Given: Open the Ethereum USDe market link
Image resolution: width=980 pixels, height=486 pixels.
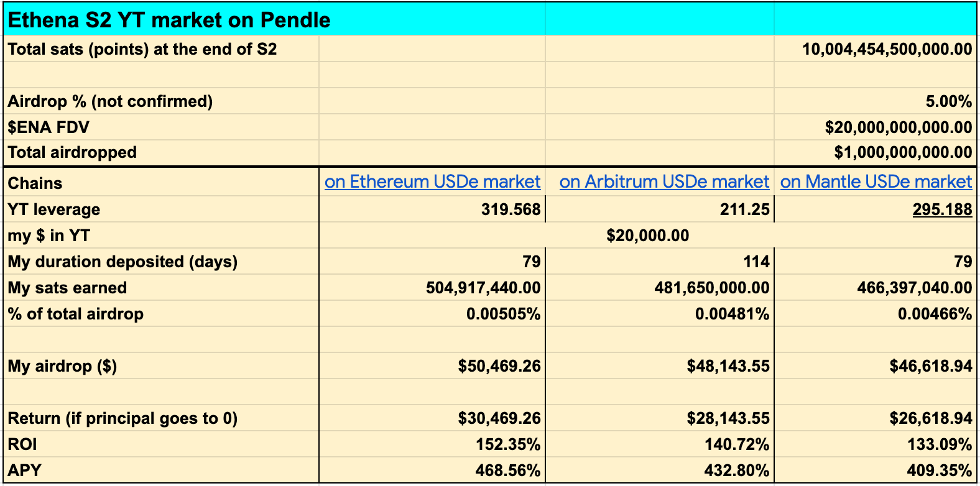Looking at the screenshot, I should 432,181.
